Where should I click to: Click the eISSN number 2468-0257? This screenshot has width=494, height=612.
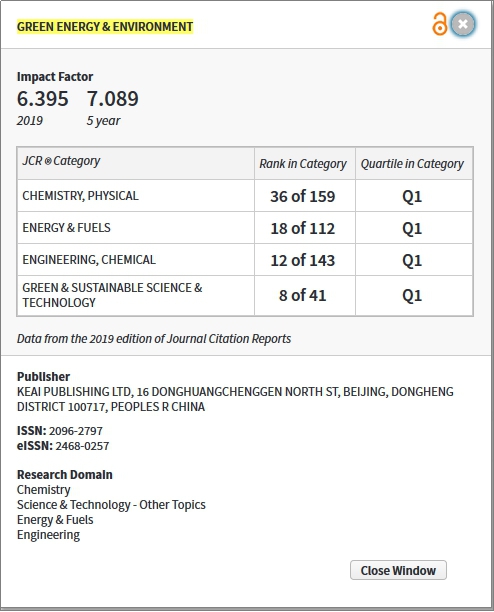[82, 446]
